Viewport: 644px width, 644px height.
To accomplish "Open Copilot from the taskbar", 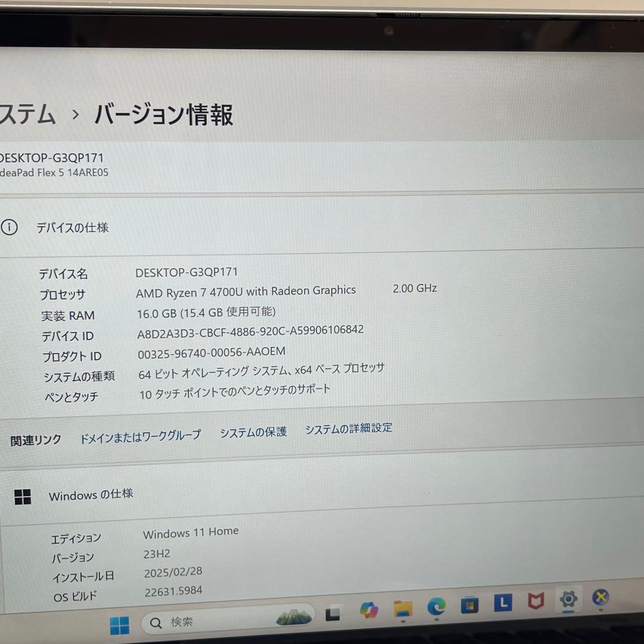I will tap(368, 609).
